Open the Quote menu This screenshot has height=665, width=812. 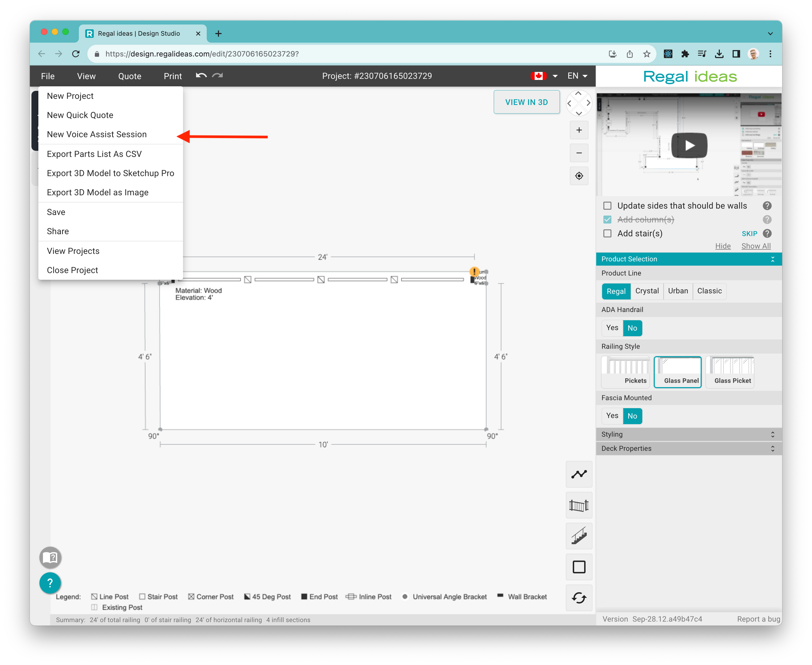[x=129, y=76]
